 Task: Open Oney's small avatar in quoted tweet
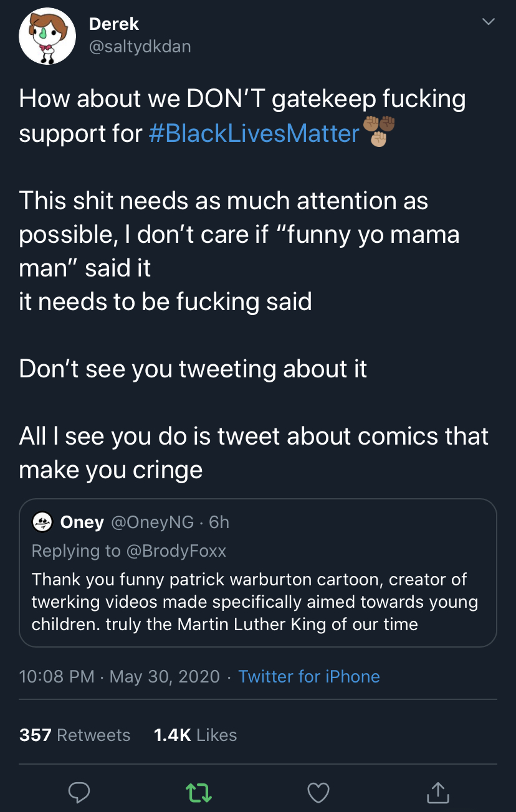click(42, 522)
